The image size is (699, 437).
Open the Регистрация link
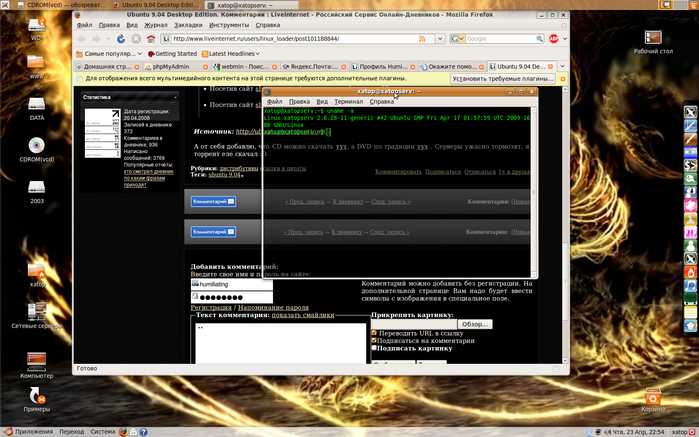tap(211, 307)
